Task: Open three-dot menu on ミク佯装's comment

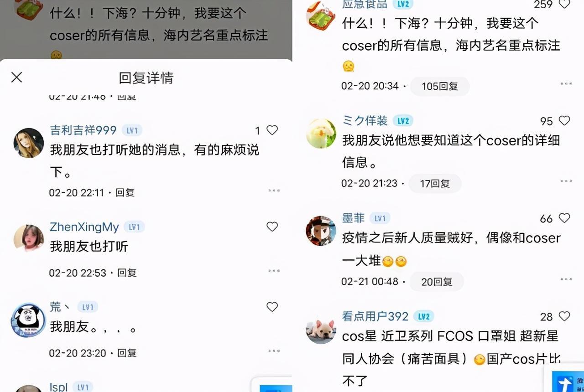Action: [x=566, y=181]
